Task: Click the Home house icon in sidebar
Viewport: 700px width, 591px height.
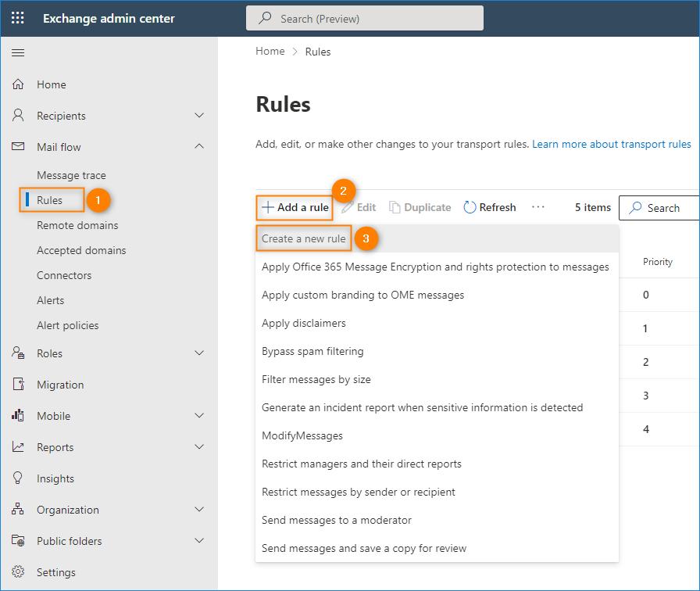Action: (x=18, y=84)
